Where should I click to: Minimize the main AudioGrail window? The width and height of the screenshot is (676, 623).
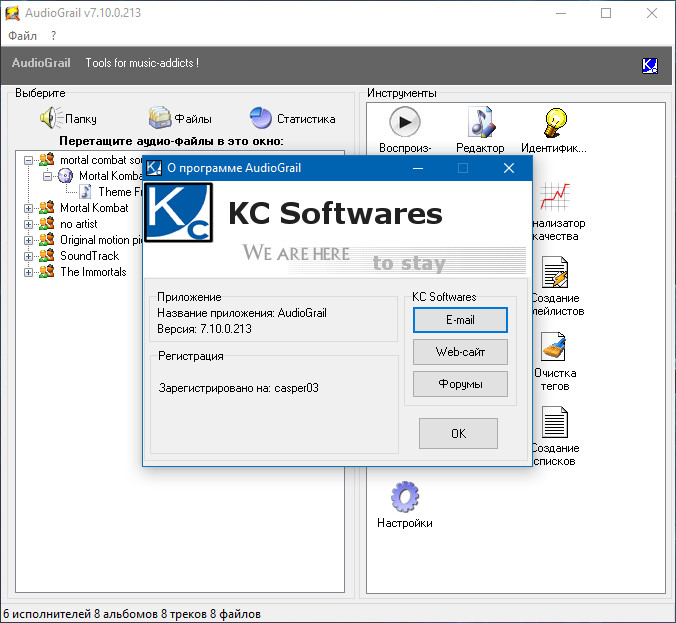pyautogui.click(x=560, y=13)
